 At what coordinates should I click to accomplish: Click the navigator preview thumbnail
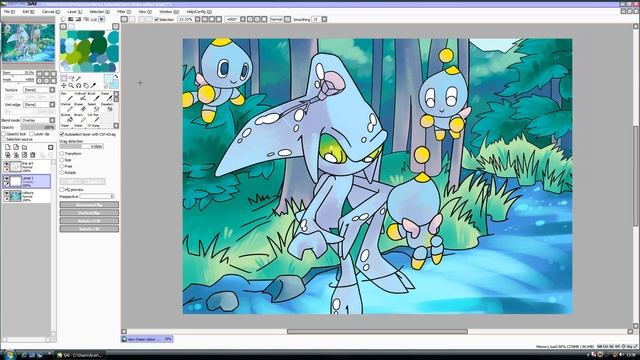(x=28, y=43)
